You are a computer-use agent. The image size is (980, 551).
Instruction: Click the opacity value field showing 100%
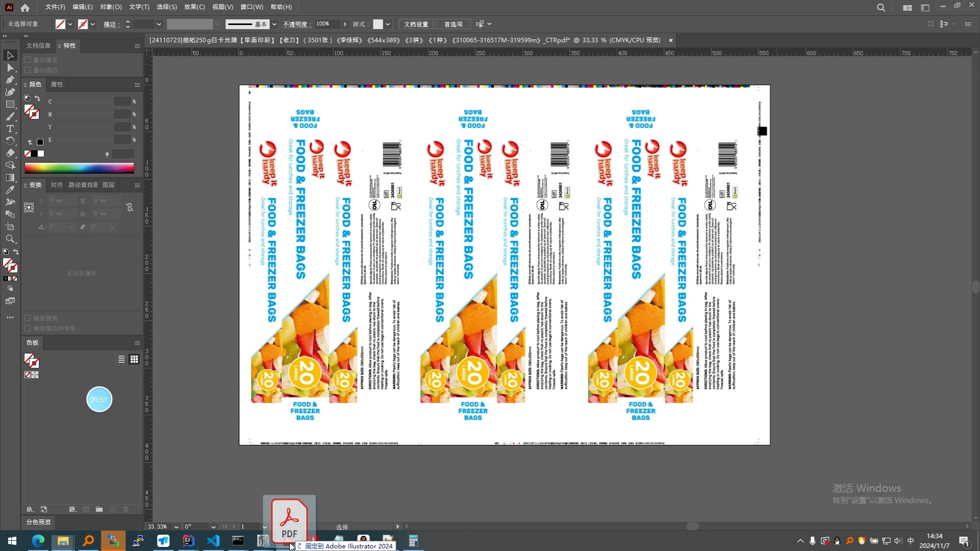coord(327,24)
